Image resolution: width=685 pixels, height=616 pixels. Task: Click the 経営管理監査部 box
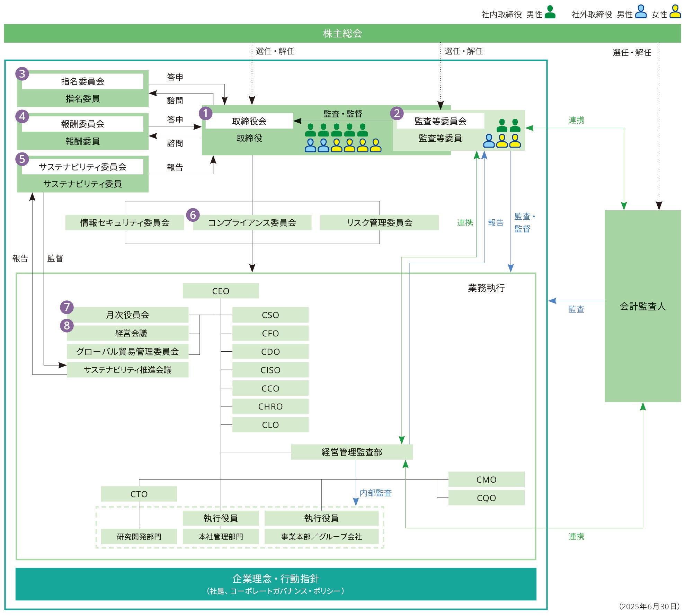click(352, 452)
